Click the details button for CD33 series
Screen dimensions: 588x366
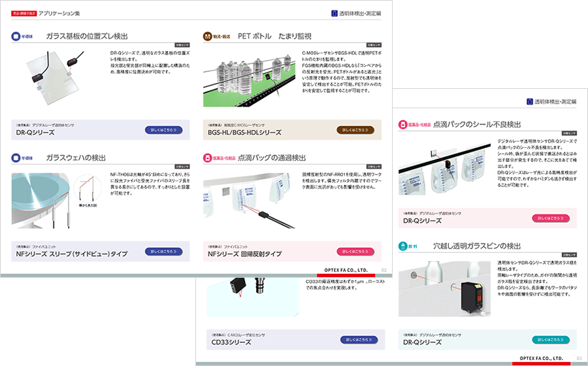(x=359, y=340)
